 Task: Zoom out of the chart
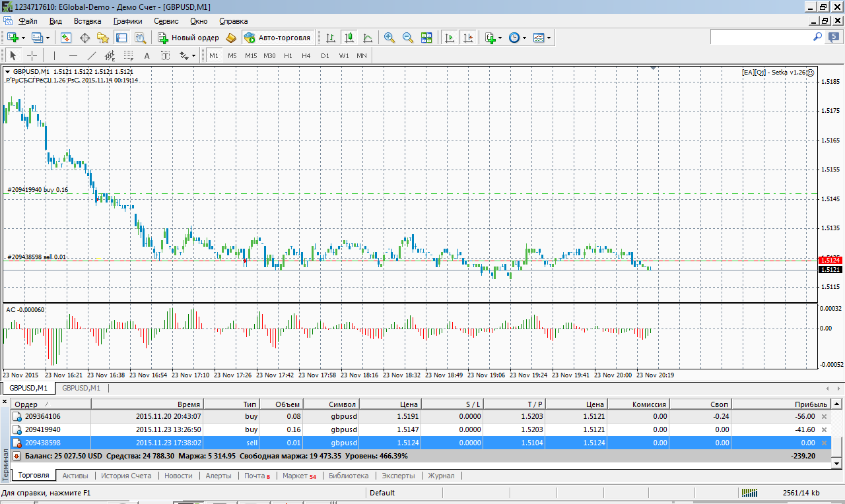coord(408,38)
